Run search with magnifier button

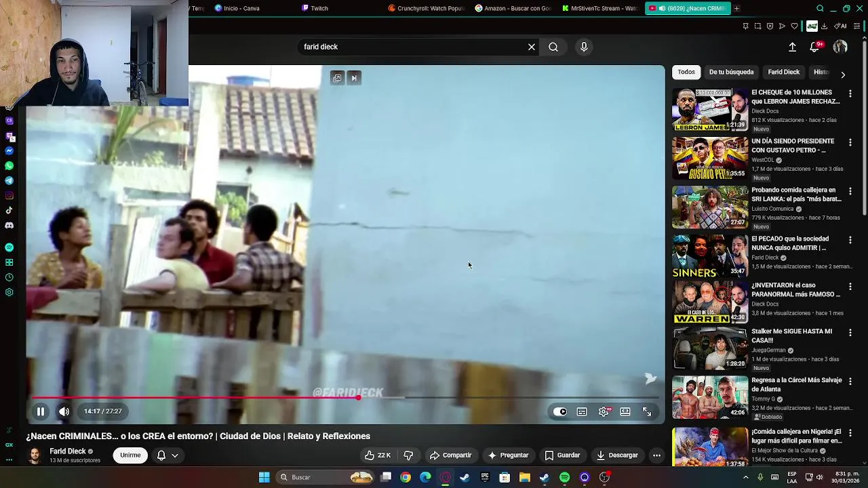pyautogui.click(x=553, y=47)
